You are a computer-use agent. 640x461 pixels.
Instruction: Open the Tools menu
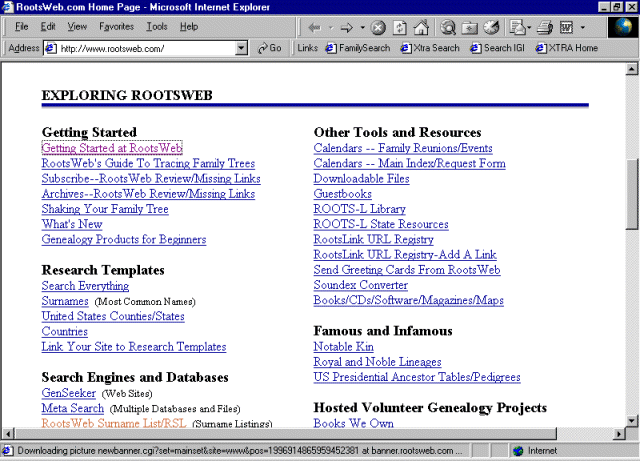pos(157,27)
